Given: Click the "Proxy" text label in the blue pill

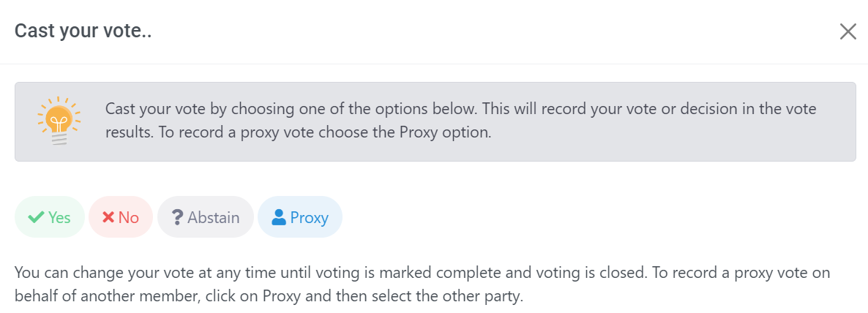Looking at the screenshot, I should point(310,217).
